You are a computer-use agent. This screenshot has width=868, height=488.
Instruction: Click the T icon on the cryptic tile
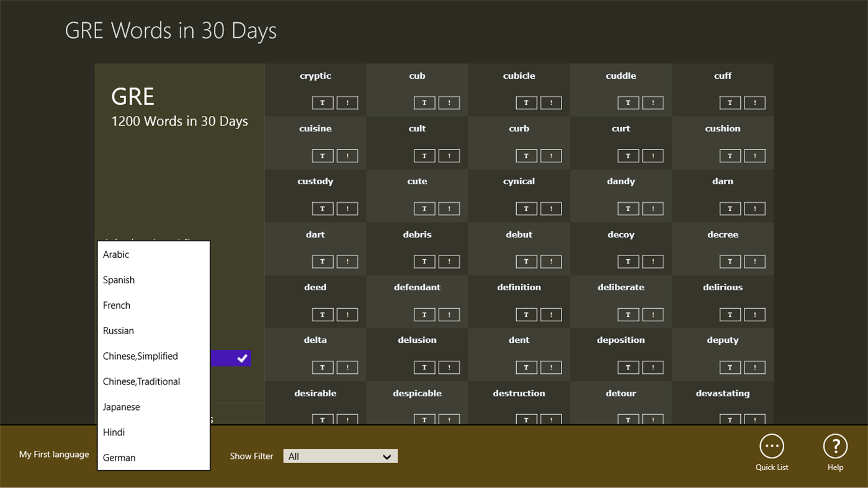click(323, 102)
